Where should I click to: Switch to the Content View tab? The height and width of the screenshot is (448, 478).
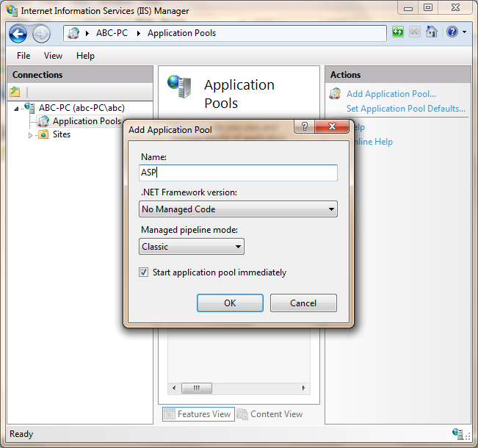click(x=270, y=414)
